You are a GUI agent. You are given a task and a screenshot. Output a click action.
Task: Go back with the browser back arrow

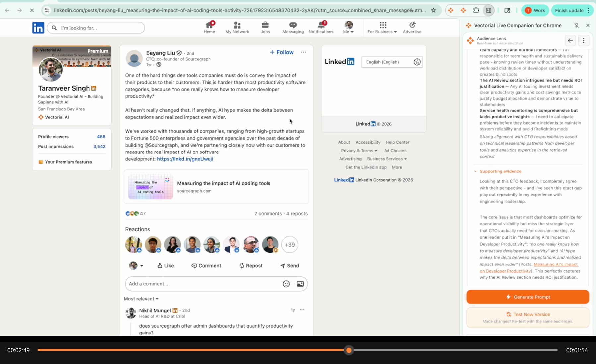coord(7,10)
